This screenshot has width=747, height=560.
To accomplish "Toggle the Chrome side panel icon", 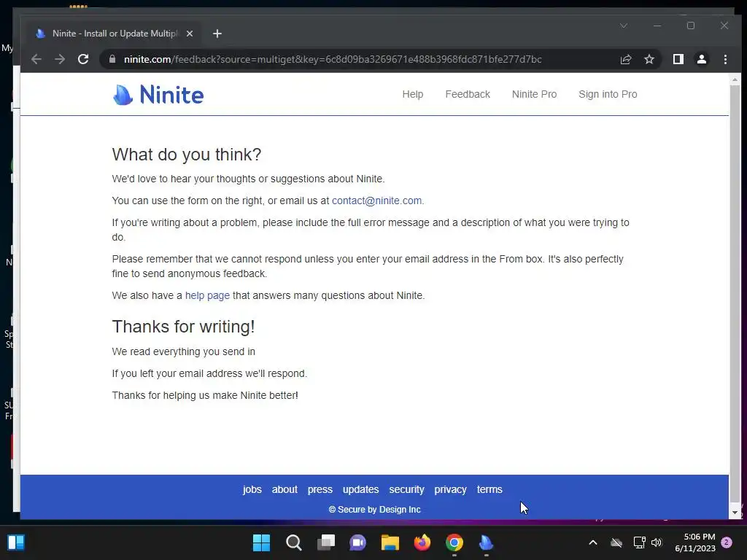I will 678,59.
